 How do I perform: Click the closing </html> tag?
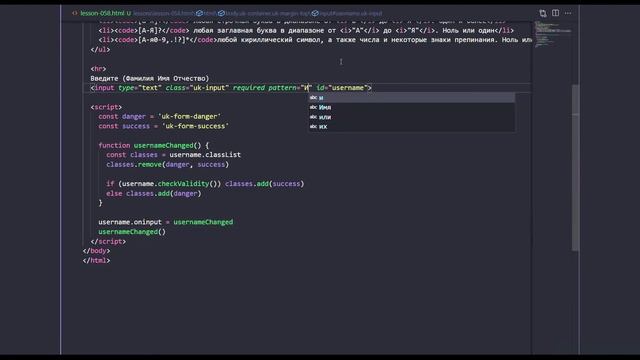pyautogui.click(x=96, y=260)
